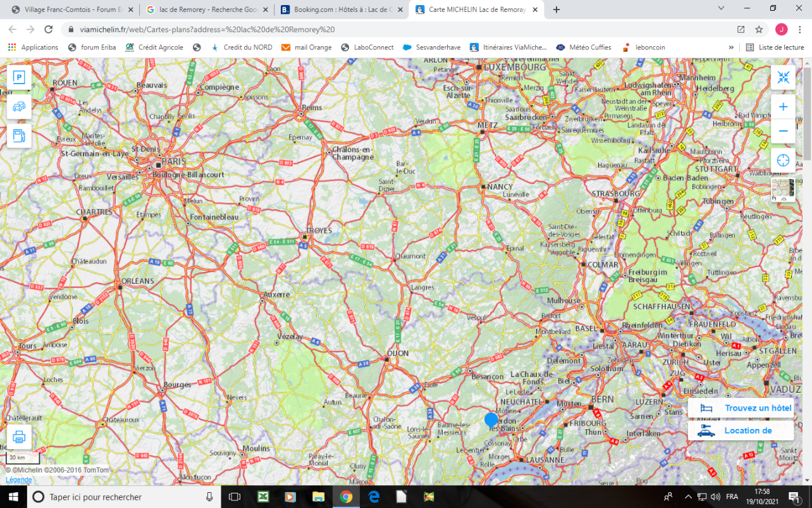
Task: Print the map using printer icon
Action: click(x=19, y=437)
